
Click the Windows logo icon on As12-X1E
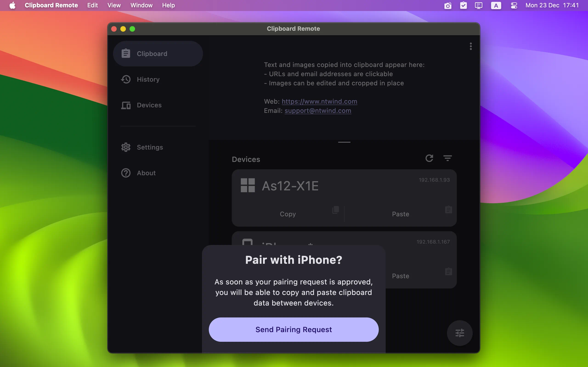click(248, 185)
